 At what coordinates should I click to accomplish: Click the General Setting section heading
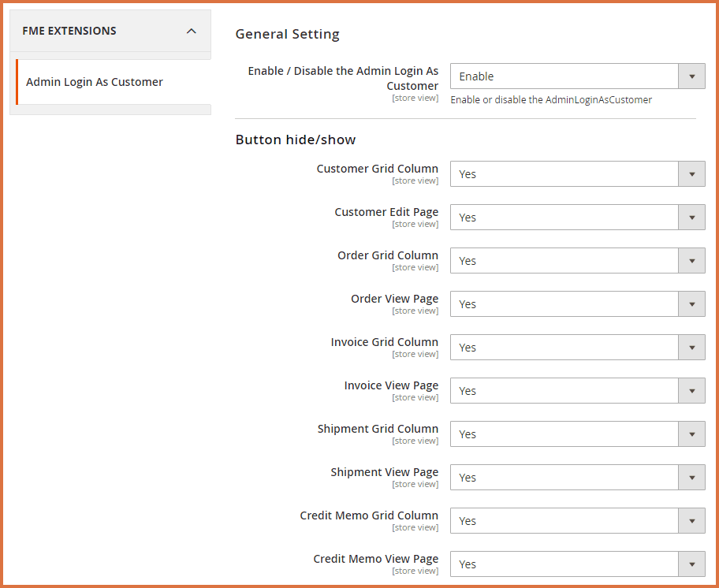[287, 34]
